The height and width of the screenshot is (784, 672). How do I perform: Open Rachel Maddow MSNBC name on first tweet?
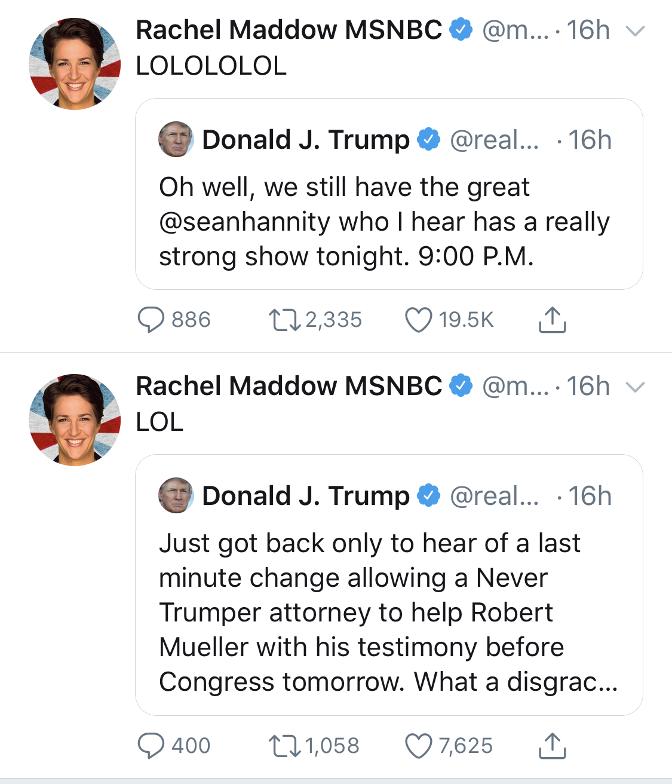pos(289,30)
